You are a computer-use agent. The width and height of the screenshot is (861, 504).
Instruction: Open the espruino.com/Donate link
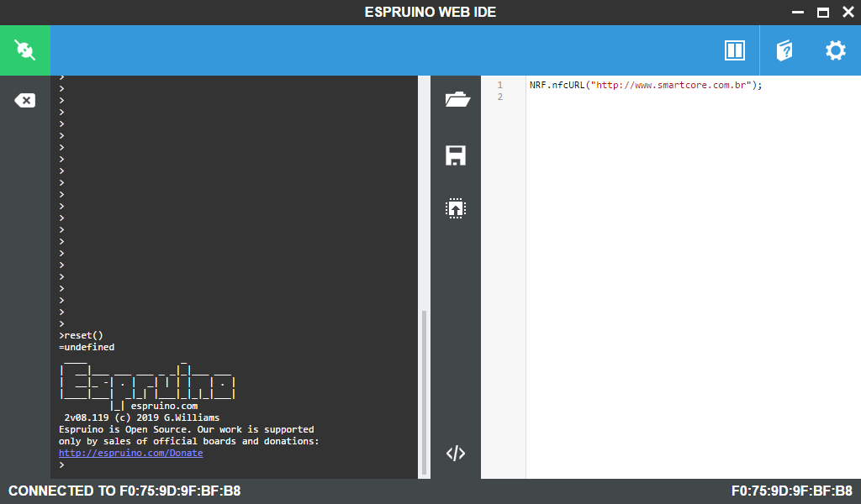(x=130, y=453)
